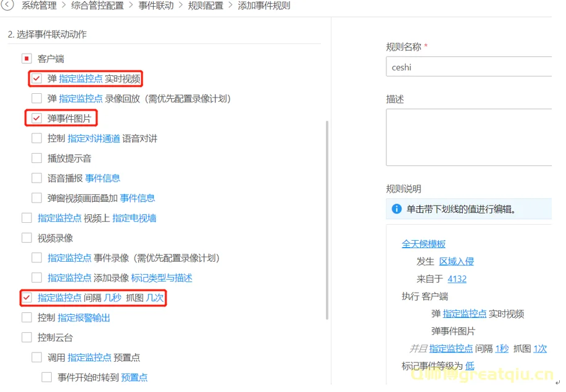Click into the 规则名称 field containing ceshi
Screen dimensions: 566x392
click(x=469, y=67)
